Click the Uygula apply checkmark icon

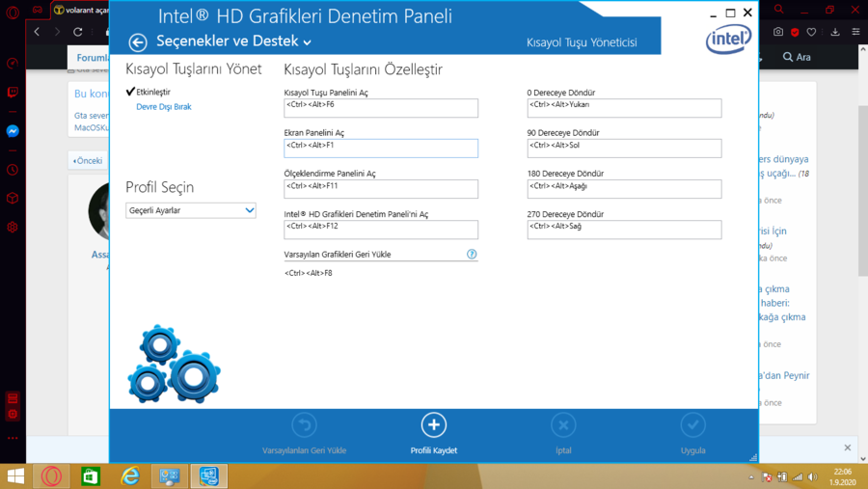693,425
